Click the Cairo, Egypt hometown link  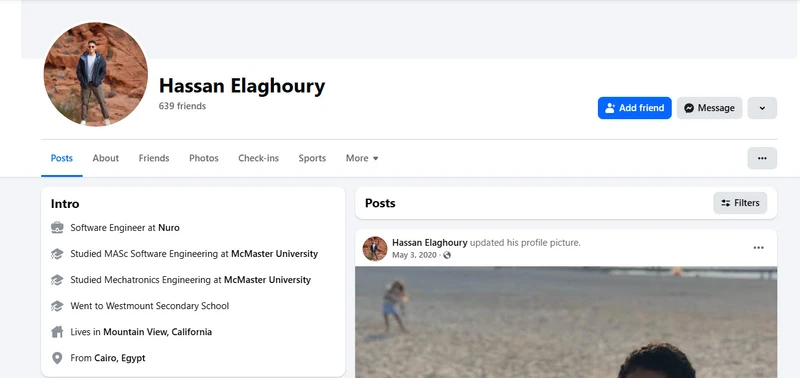click(x=120, y=358)
